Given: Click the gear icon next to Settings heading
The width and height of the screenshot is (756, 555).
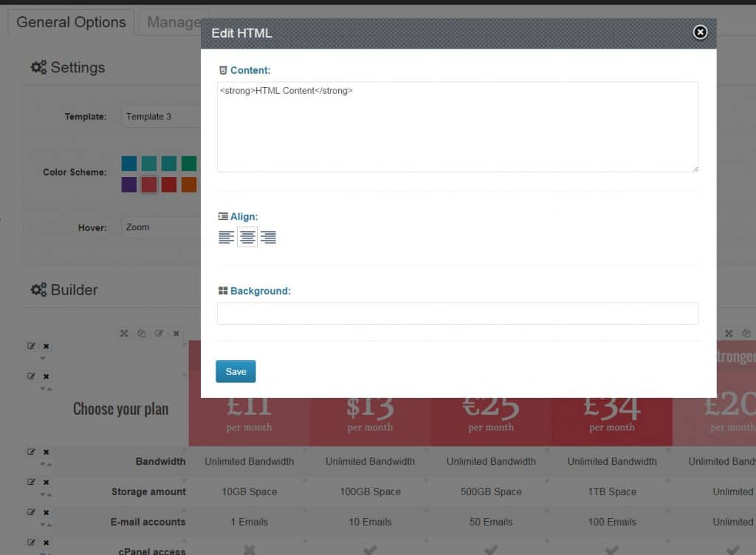Looking at the screenshot, I should pyautogui.click(x=38, y=66).
